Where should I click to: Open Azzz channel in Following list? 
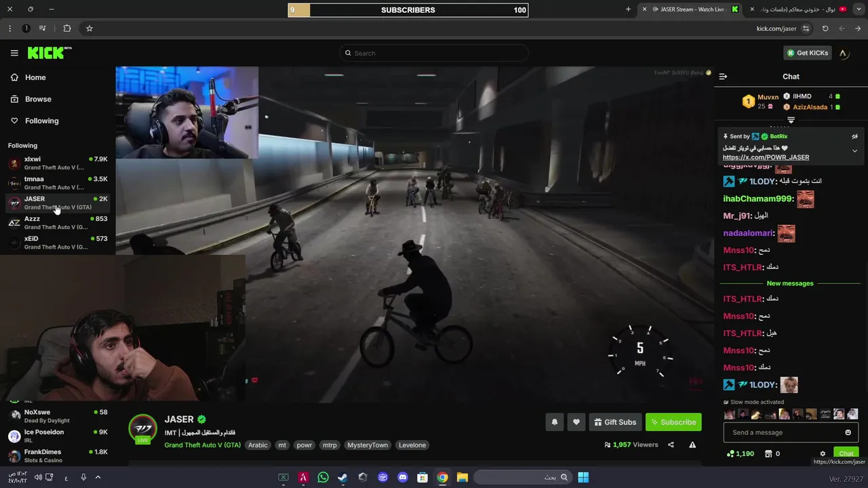pyautogui.click(x=58, y=223)
